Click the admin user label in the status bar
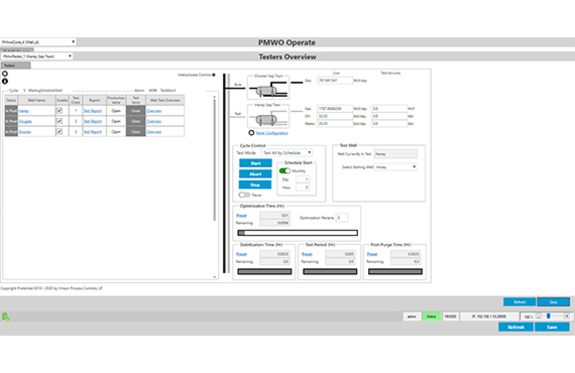Image resolution: width=575 pixels, height=373 pixels. pos(411,316)
